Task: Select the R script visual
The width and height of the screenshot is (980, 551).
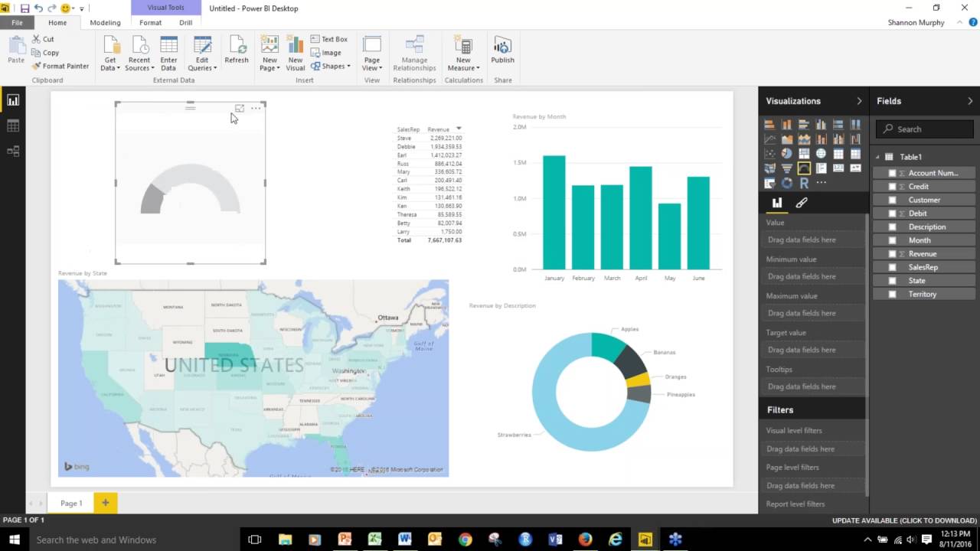Action: click(804, 183)
